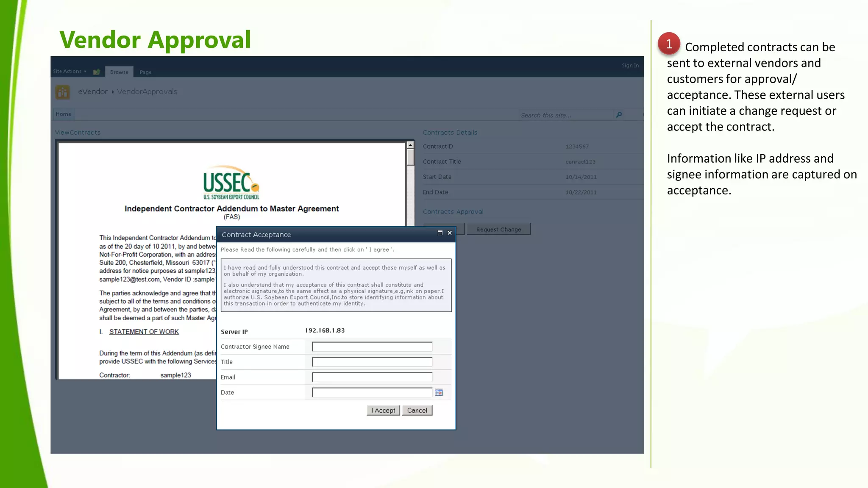Click the Contracts Details heading
This screenshot has width=868, height=488.
coord(450,133)
